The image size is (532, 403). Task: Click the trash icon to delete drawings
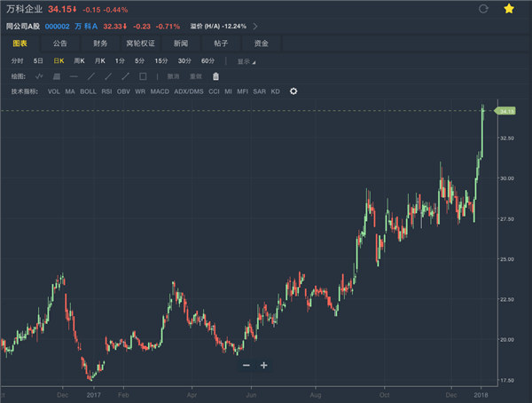(x=215, y=76)
